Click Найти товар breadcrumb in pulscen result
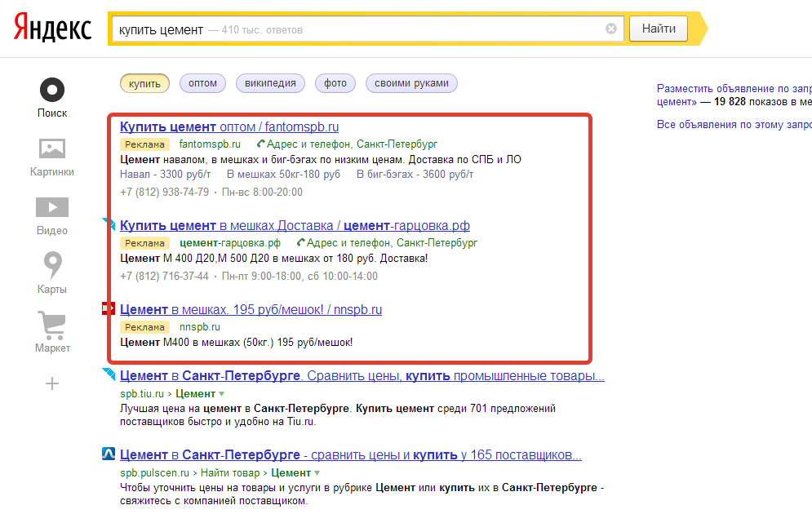The image size is (812, 514). coord(230,473)
